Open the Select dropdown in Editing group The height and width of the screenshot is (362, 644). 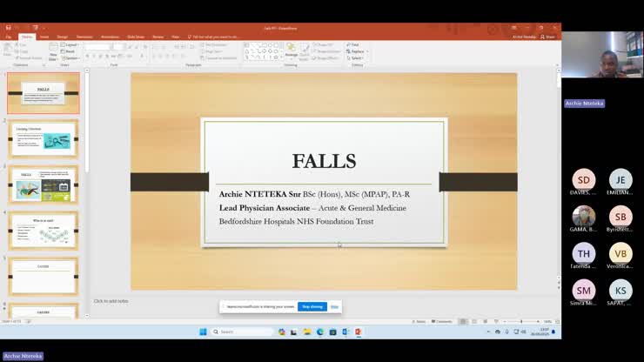click(356, 58)
